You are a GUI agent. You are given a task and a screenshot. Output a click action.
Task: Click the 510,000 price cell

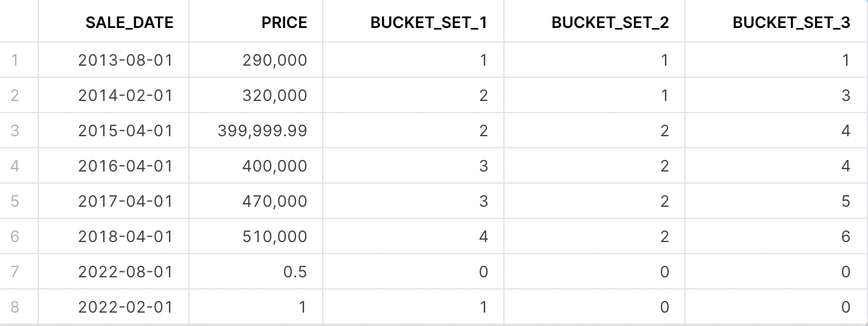tap(275, 237)
